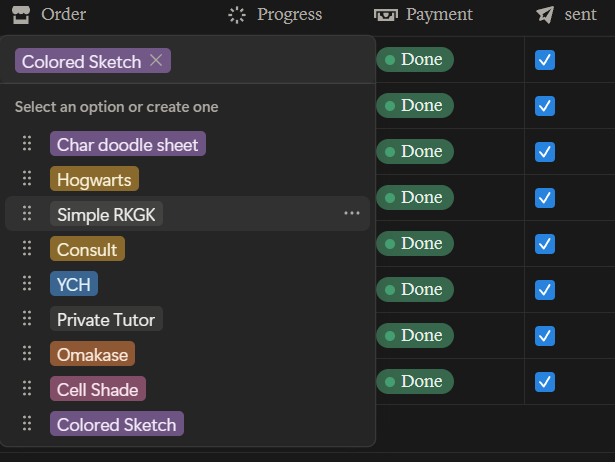The width and height of the screenshot is (615, 462).
Task: Uncheck the sent checkbox in fourth row
Action: pos(545,198)
